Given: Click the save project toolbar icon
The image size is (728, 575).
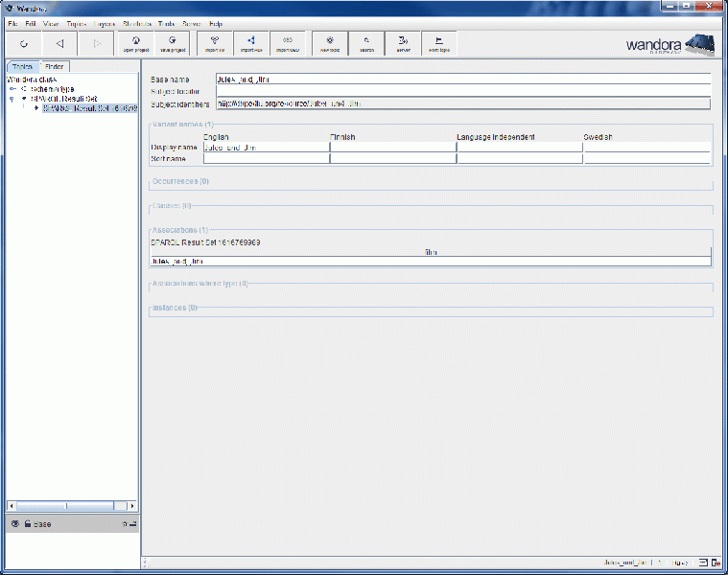Looking at the screenshot, I should [173, 43].
